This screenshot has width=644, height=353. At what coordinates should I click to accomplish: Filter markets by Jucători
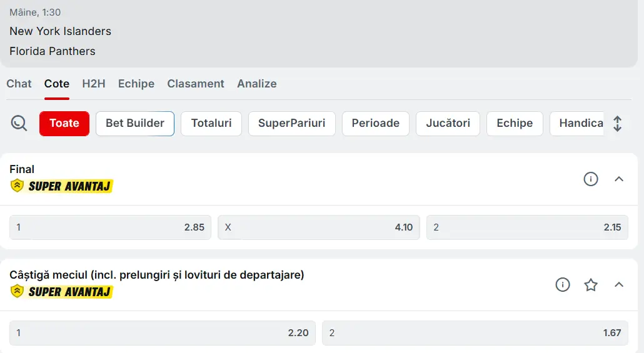(x=448, y=124)
